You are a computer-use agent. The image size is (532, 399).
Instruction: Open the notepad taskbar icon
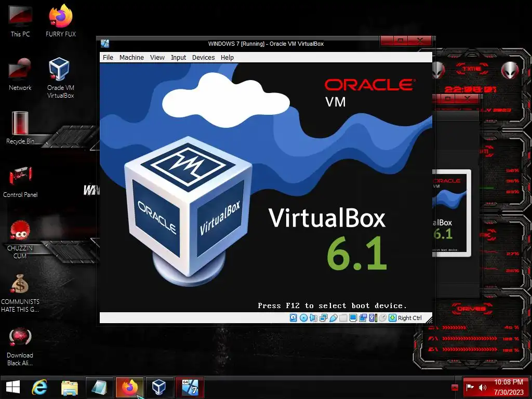pyautogui.click(x=99, y=387)
